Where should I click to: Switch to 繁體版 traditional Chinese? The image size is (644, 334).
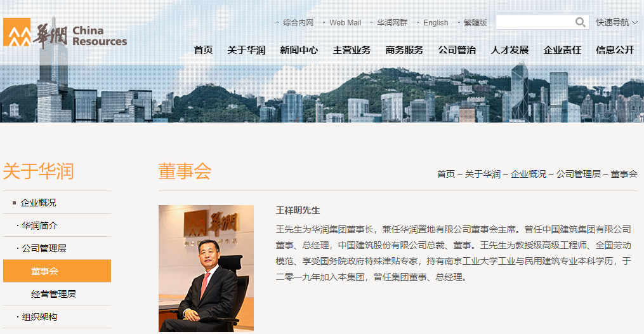475,23
